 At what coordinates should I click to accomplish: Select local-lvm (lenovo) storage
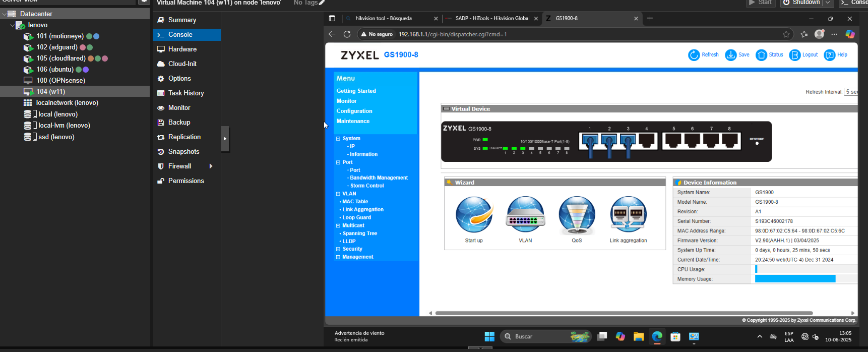(x=75, y=126)
